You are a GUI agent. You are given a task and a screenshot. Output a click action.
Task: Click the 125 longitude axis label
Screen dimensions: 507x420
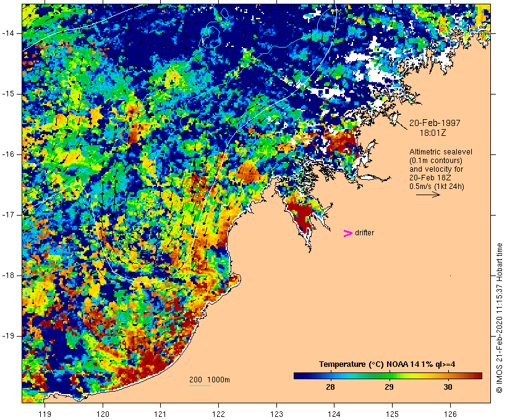[x=393, y=414]
